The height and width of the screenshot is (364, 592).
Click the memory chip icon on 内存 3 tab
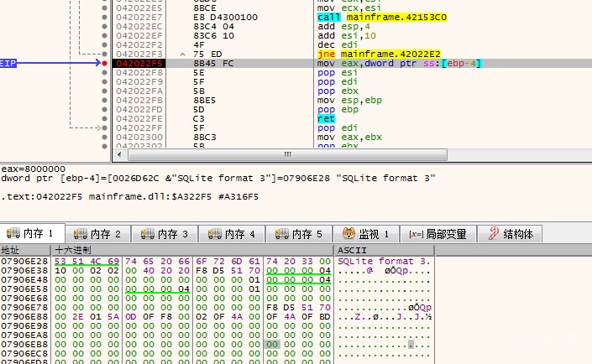pos(148,234)
